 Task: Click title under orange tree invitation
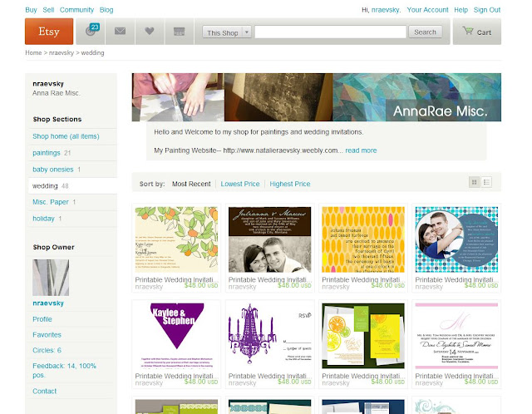coord(176,279)
